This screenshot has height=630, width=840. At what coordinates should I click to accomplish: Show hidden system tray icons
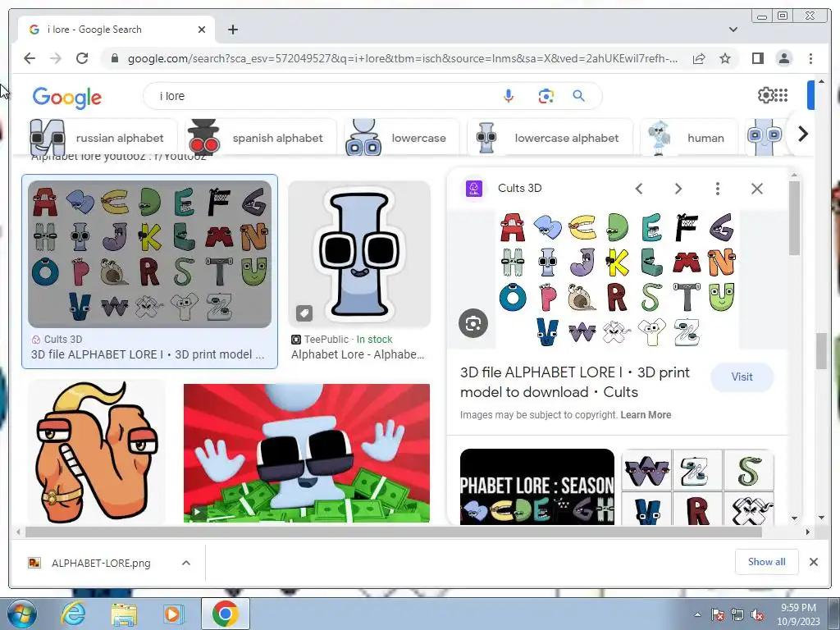(697, 614)
